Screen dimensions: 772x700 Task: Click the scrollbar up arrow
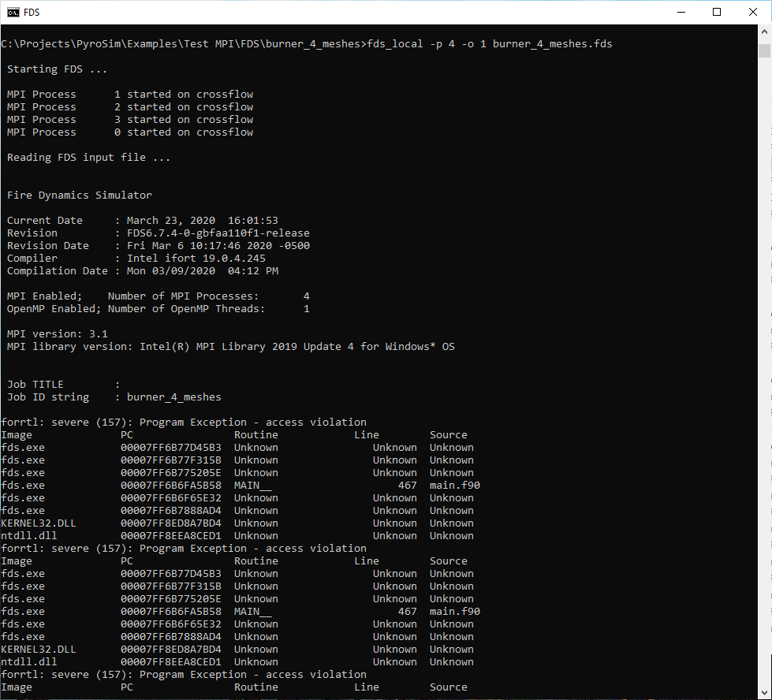[766, 30]
